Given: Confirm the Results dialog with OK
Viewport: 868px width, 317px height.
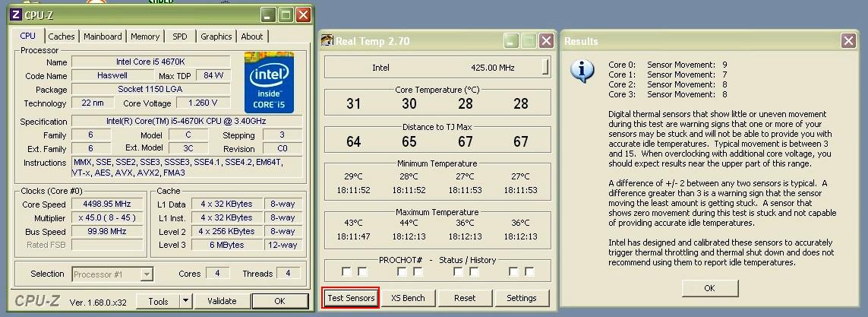Looking at the screenshot, I should pyautogui.click(x=710, y=288).
